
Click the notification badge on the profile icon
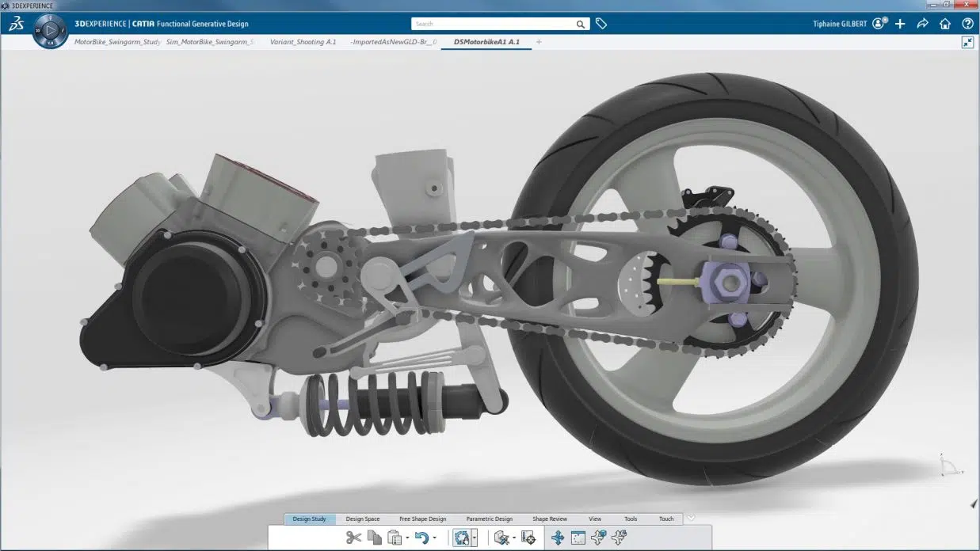click(885, 18)
